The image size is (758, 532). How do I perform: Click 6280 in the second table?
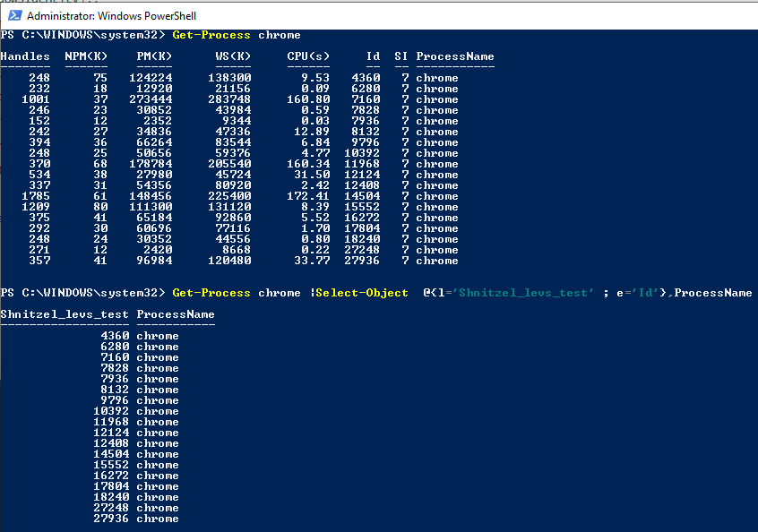pos(115,347)
